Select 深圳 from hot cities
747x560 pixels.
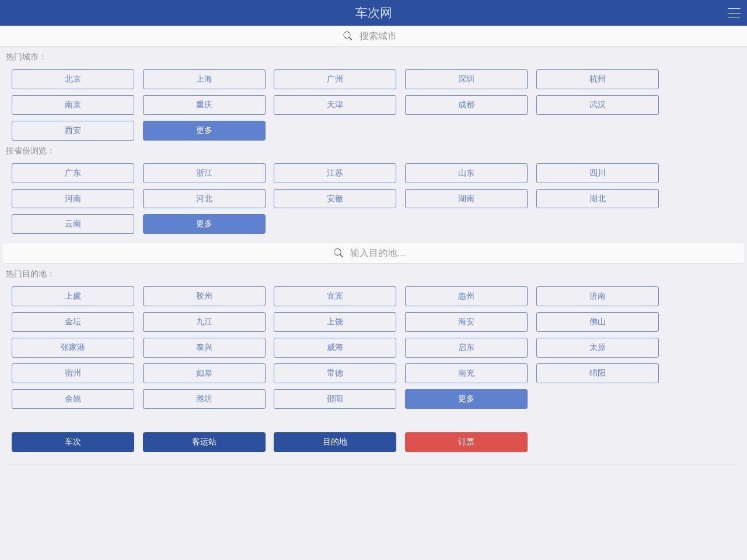(466, 79)
